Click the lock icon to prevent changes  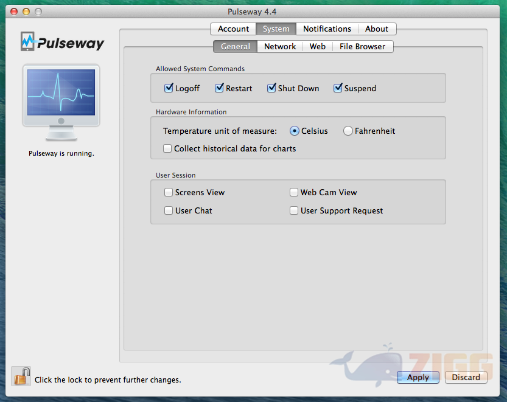pos(22,376)
